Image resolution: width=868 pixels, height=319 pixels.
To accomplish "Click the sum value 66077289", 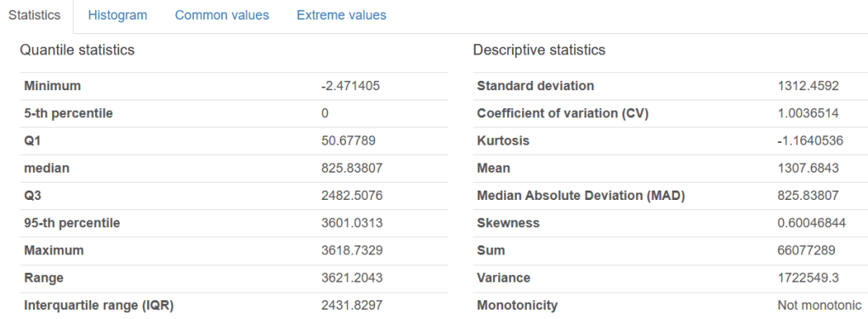I will (x=807, y=250).
